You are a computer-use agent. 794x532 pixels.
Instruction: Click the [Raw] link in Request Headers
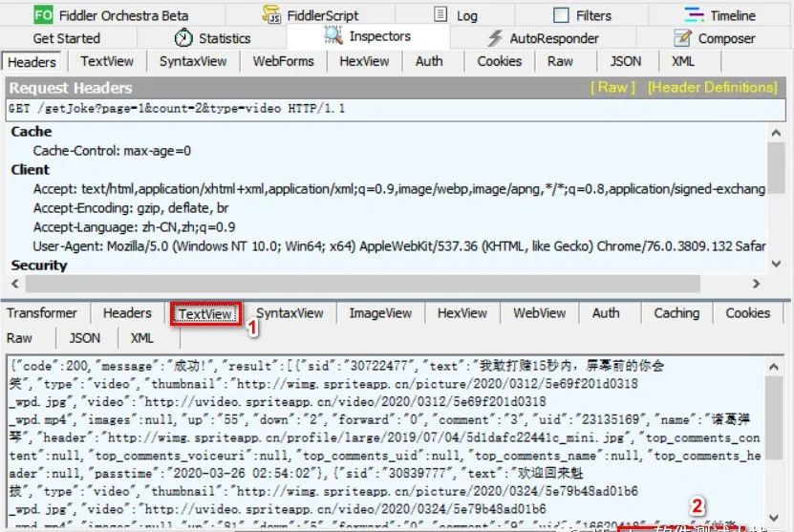click(612, 88)
